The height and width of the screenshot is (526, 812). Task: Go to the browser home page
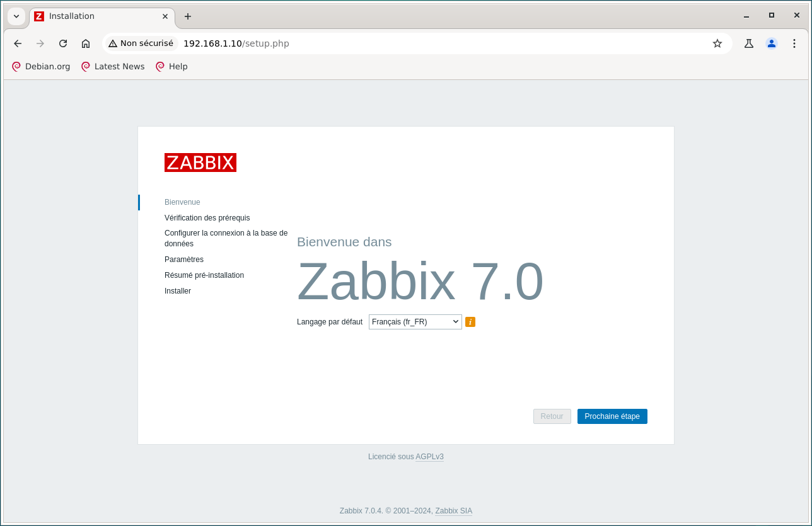[x=86, y=43]
